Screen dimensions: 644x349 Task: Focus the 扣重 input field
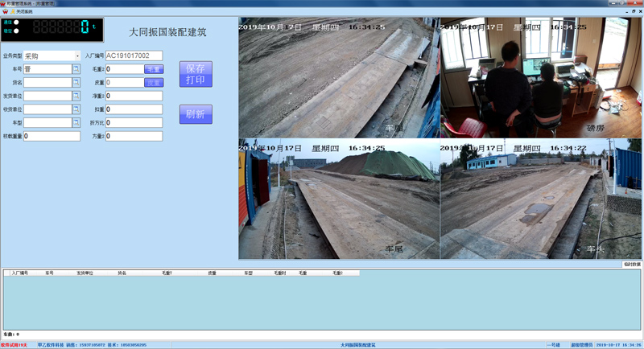(x=134, y=109)
